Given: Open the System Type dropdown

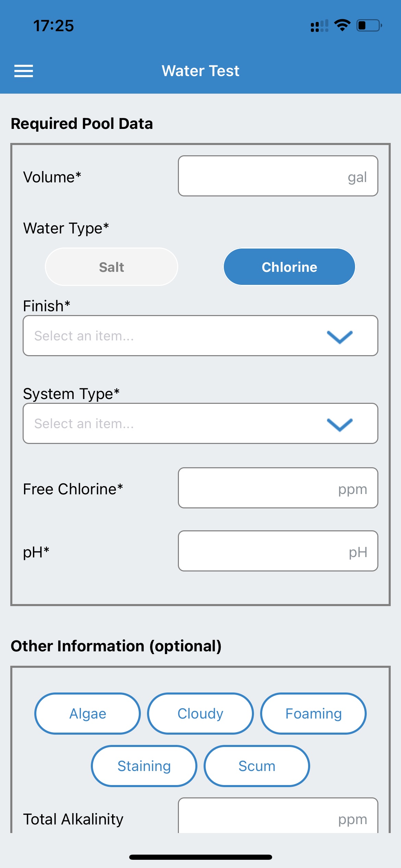Looking at the screenshot, I should tap(200, 423).
